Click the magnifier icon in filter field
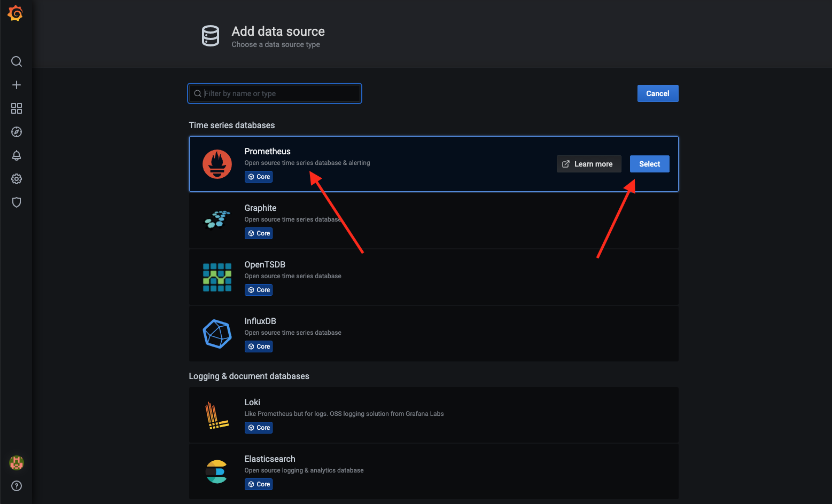832x504 pixels. [x=198, y=93]
